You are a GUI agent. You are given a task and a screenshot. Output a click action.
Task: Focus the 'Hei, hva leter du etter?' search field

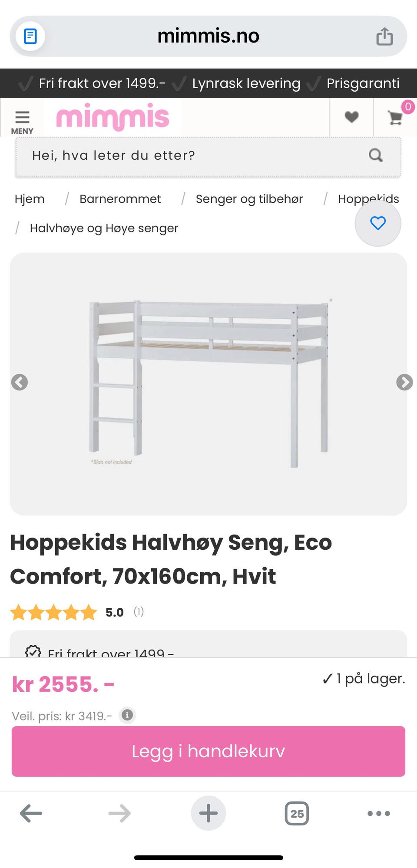point(187,155)
